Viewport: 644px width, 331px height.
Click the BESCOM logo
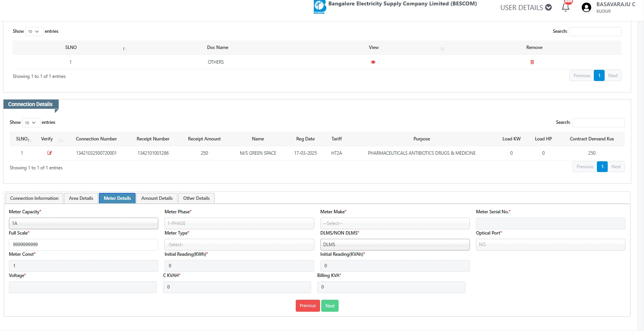click(320, 7)
